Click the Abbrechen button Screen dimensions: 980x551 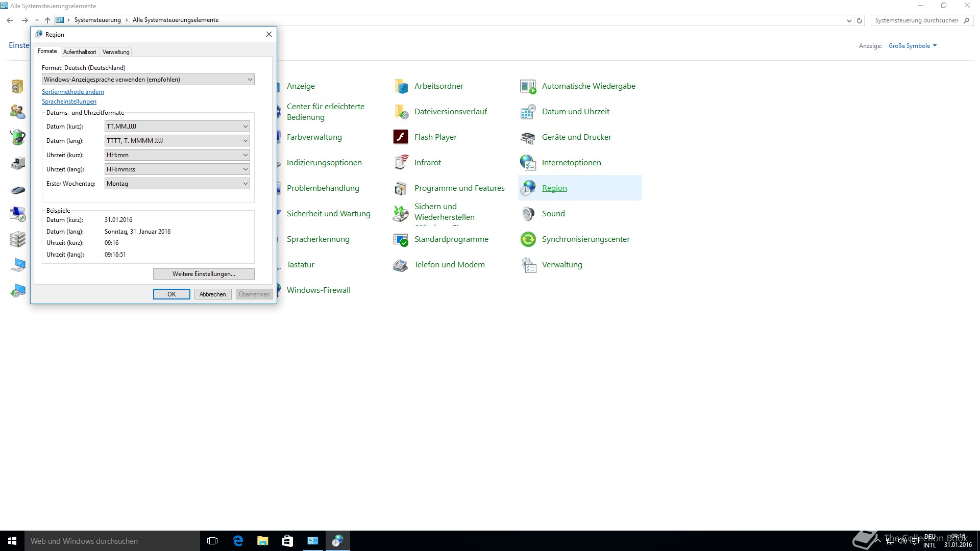213,294
